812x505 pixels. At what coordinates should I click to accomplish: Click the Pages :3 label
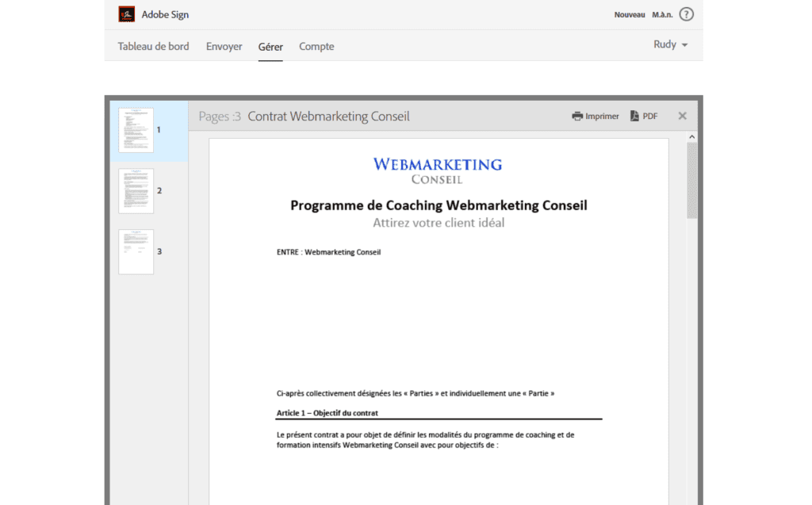(220, 116)
